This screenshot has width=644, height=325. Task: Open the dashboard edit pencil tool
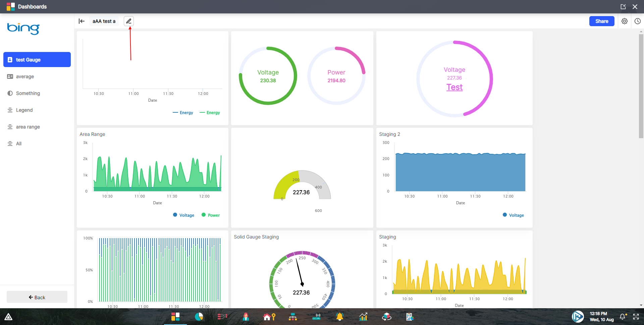pos(129,21)
